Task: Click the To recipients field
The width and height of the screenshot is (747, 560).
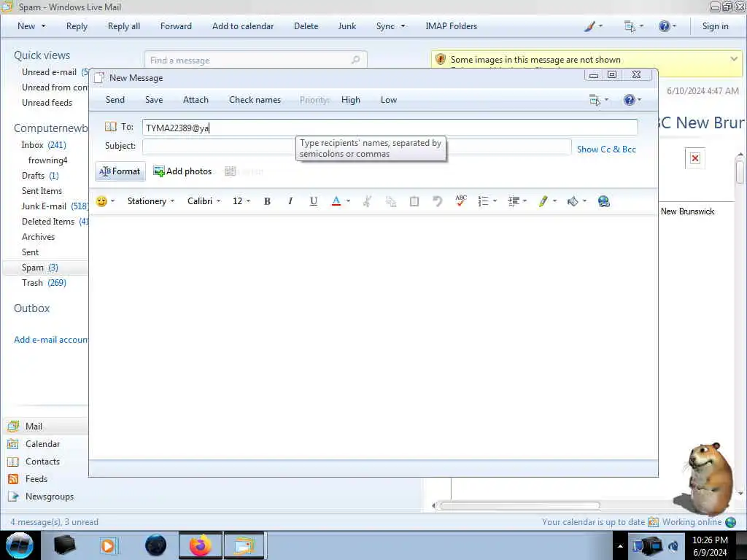Action: tap(390, 128)
